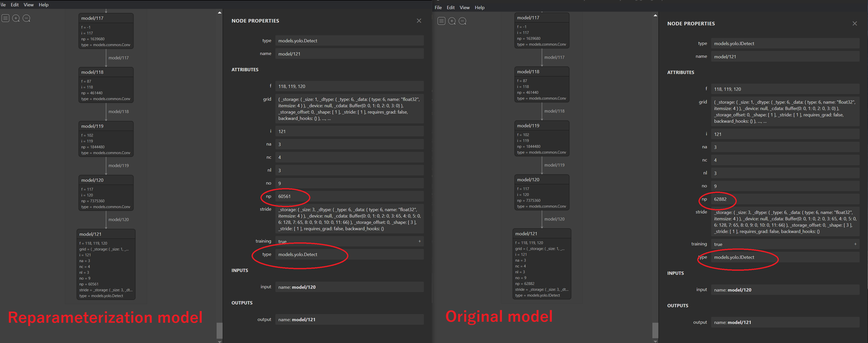Dismiss the Original model's Node Properties panel
868x343 pixels.
pos(855,23)
